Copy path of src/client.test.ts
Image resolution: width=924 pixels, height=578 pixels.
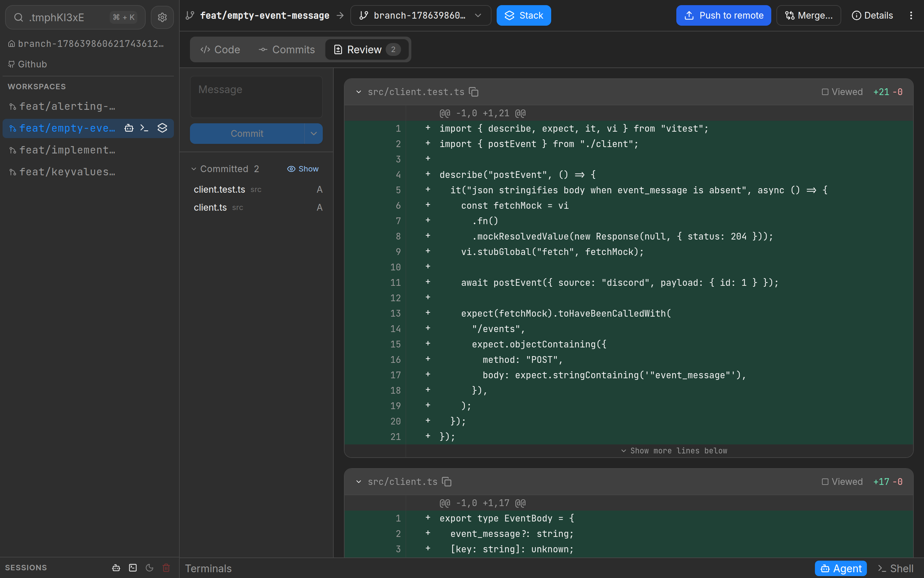474,92
